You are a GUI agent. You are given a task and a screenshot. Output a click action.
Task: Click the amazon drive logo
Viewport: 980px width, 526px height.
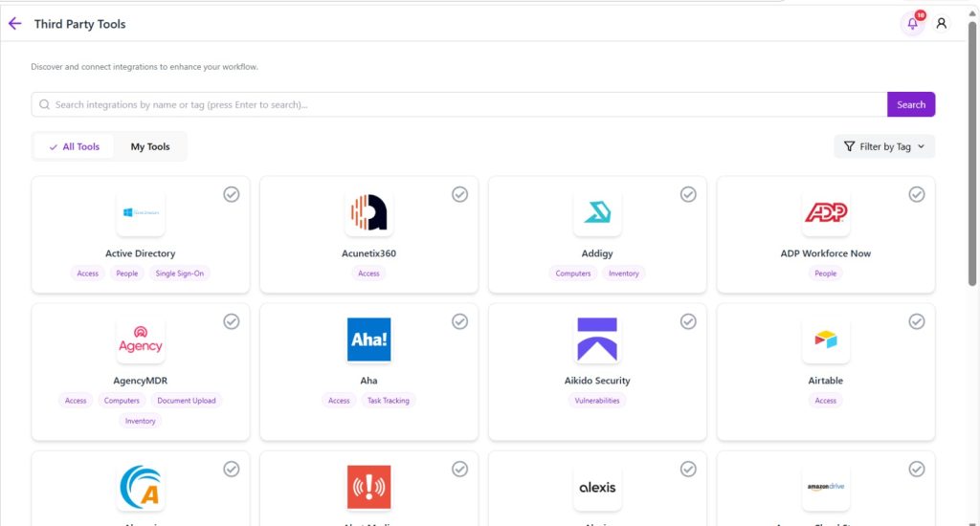826,488
